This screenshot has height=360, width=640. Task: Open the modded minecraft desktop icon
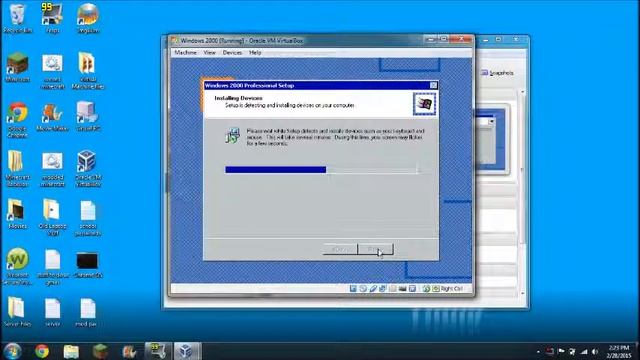[52, 169]
